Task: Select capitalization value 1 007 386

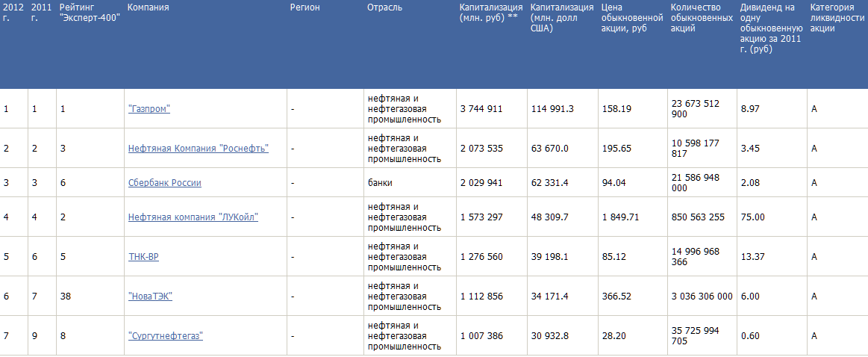Action: click(x=481, y=336)
